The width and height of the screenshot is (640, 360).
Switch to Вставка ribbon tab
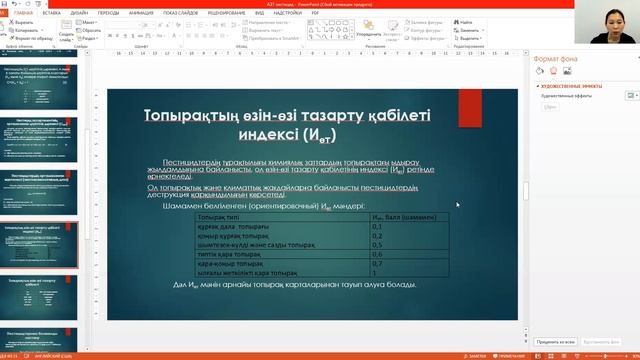(51, 13)
